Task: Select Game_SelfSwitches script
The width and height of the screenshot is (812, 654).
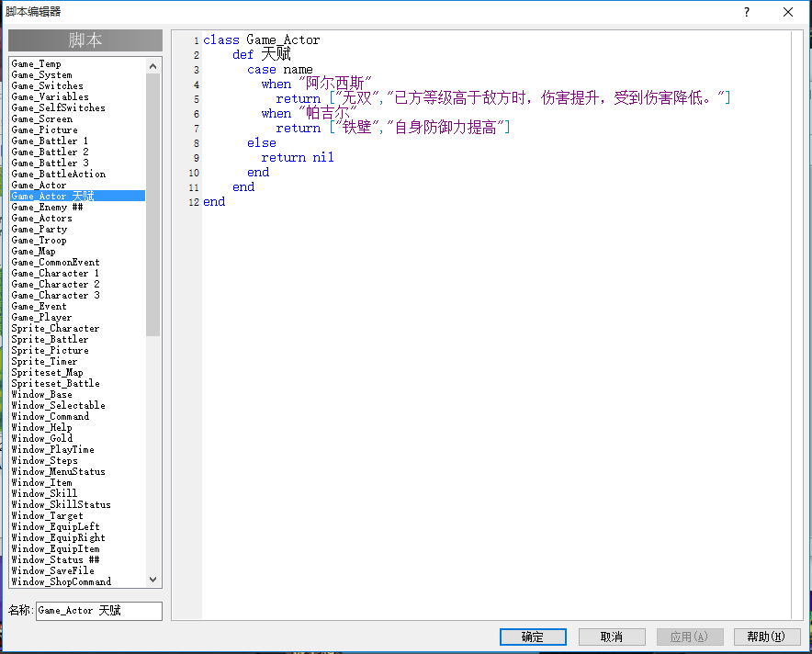Action: coord(78,107)
